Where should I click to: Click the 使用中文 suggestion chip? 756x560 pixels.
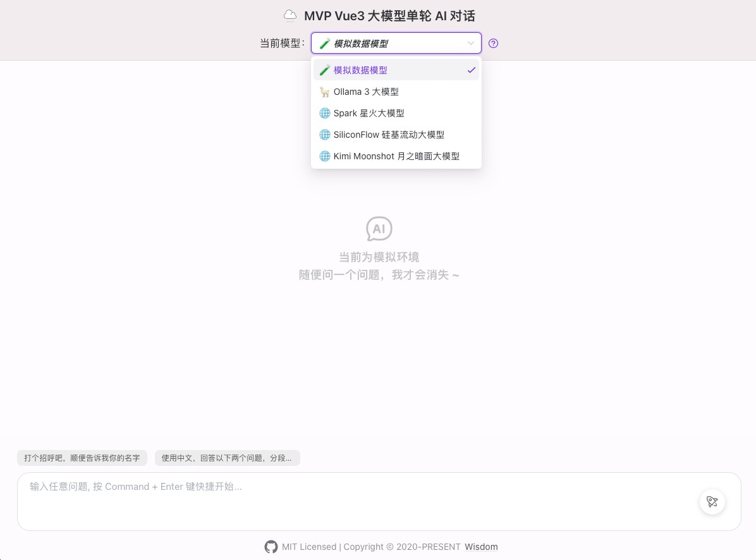click(x=228, y=458)
